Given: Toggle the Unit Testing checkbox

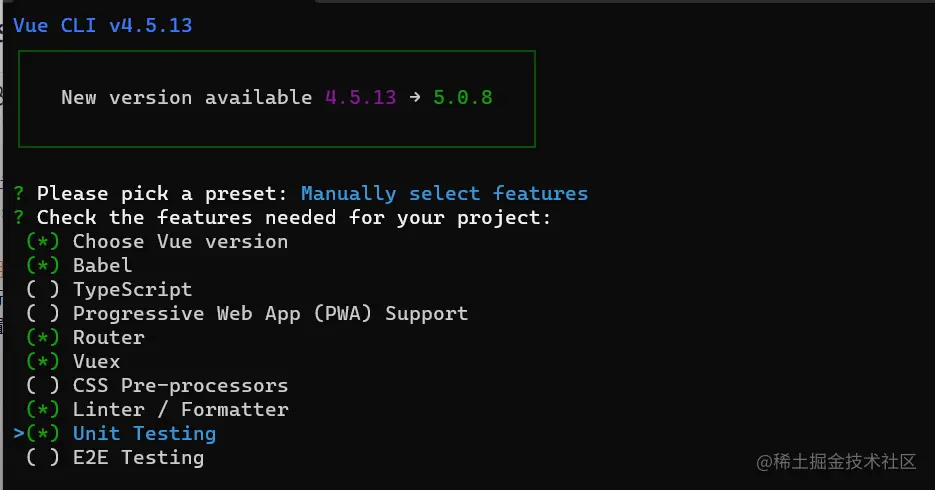Looking at the screenshot, I should click(x=43, y=434).
